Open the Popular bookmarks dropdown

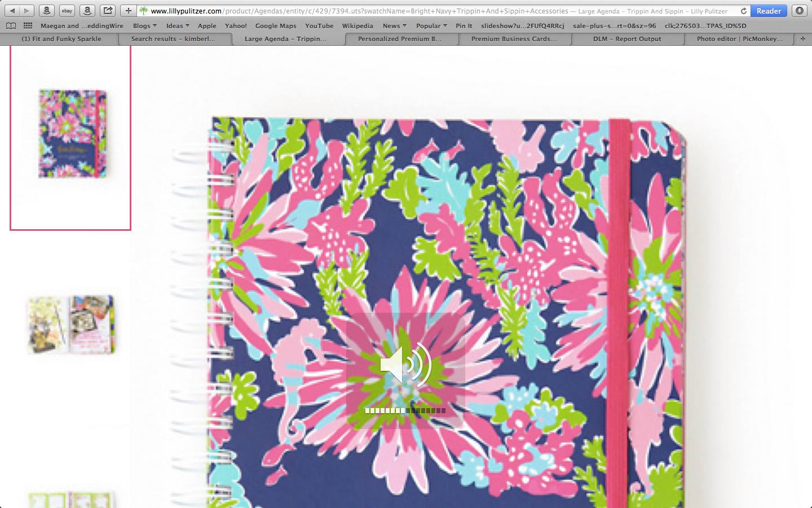click(431, 26)
